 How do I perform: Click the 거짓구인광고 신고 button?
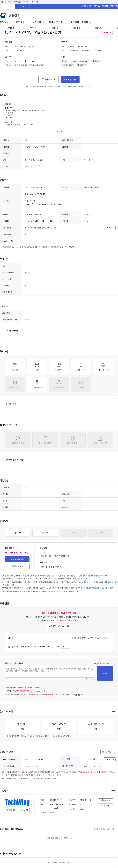109,752
